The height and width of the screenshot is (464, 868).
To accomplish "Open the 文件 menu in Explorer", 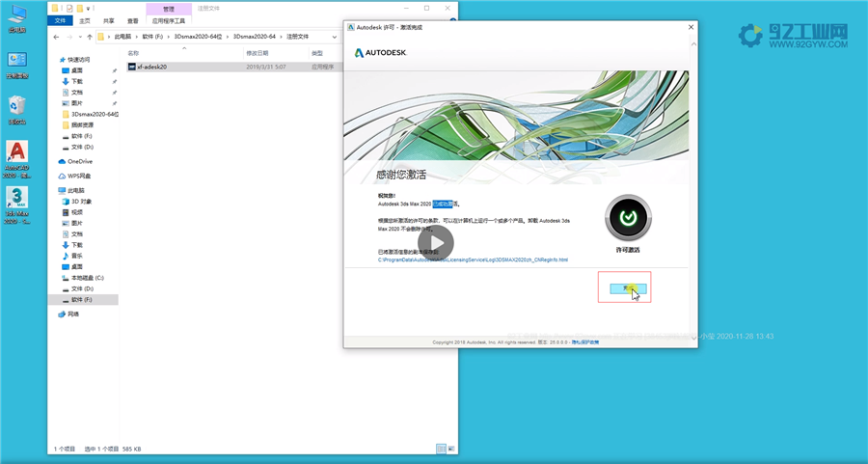I will (61, 20).
